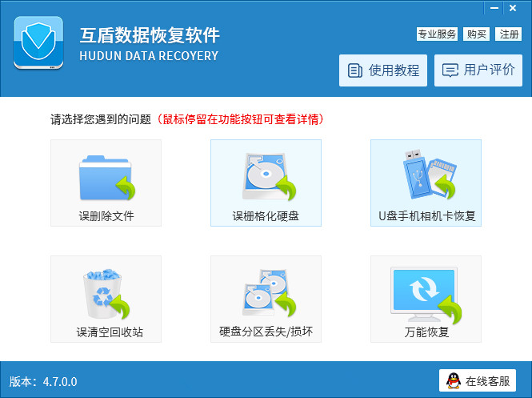This screenshot has width=532, height=398.
Task: Click the 硬盘分区丢失/损坏 label
Action: pyautogui.click(x=266, y=332)
